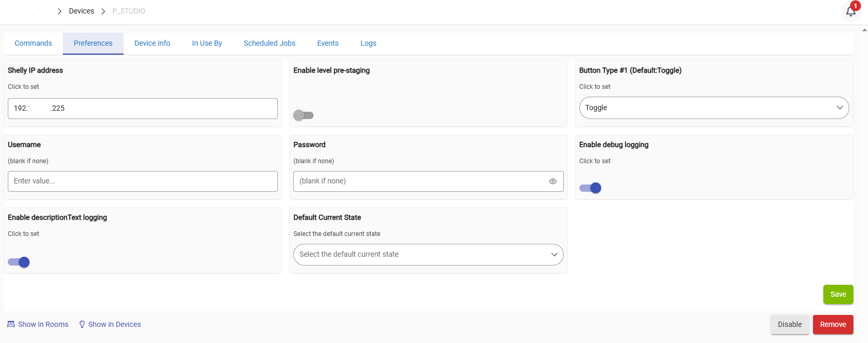868x343 pixels.
Task: Click the breadcrumb chevron before Devices
Action: pyautogui.click(x=60, y=11)
